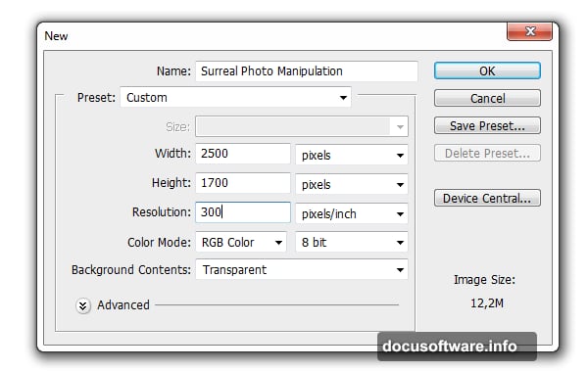Open the 8 bit depth dropdown
The image size is (588, 371).
click(x=352, y=242)
